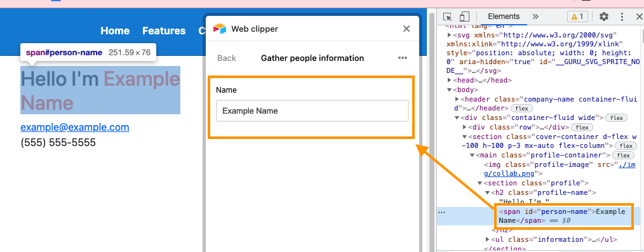Click the flex badge next to header
The height and width of the screenshot is (252, 644).
click(x=521, y=109)
